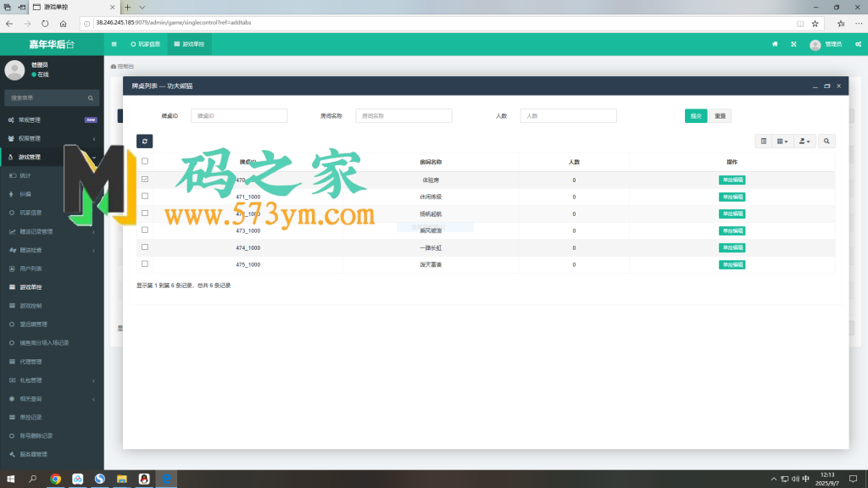Reload the page with the browser refresh icon
This screenshot has height=488, width=868.
point(45,23)
